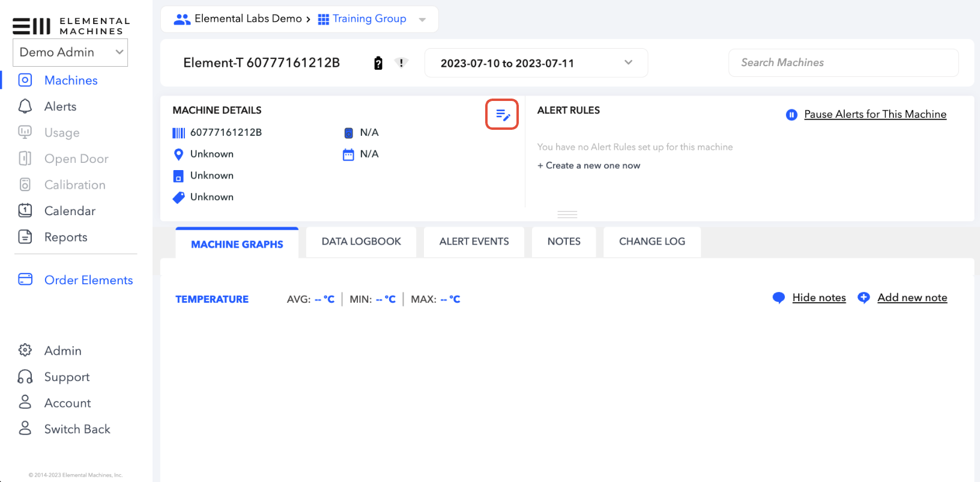The width and height of the screenshot is (980, 482).
Task: Click the TEMPERATURE heading
Action: [212, 299]
